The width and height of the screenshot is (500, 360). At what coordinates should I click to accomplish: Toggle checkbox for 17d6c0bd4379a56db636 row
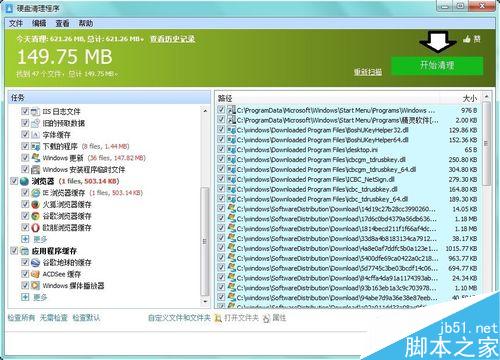221,218
